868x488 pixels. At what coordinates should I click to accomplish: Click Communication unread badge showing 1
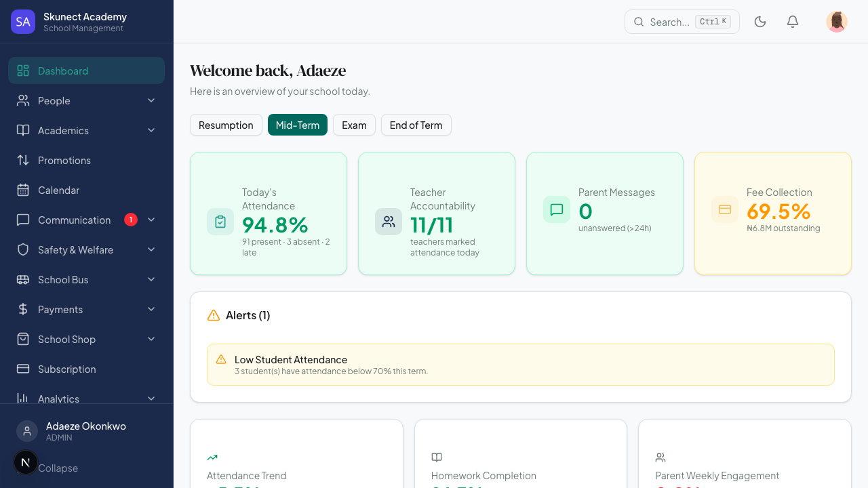pyautogui.click(x=131, y=220)
